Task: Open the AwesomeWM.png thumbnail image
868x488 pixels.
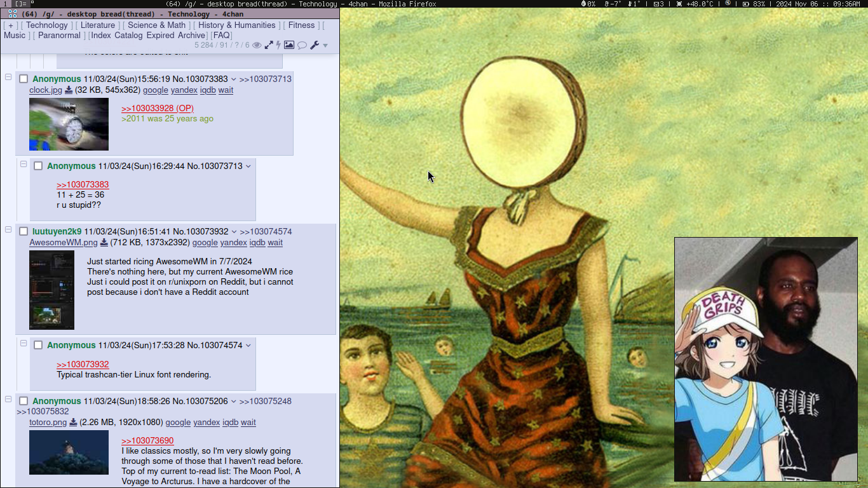Action: tap(51, 290)
